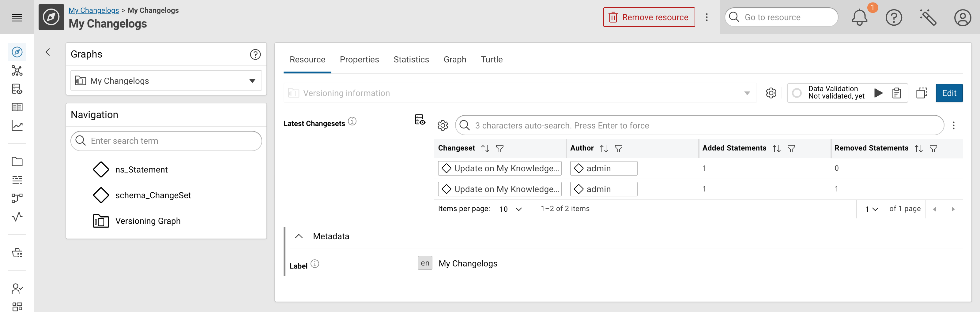Screen dimensions: 980x312
Task: Open the query catalog icon in sidebar
Action: [x=17, y=89]
